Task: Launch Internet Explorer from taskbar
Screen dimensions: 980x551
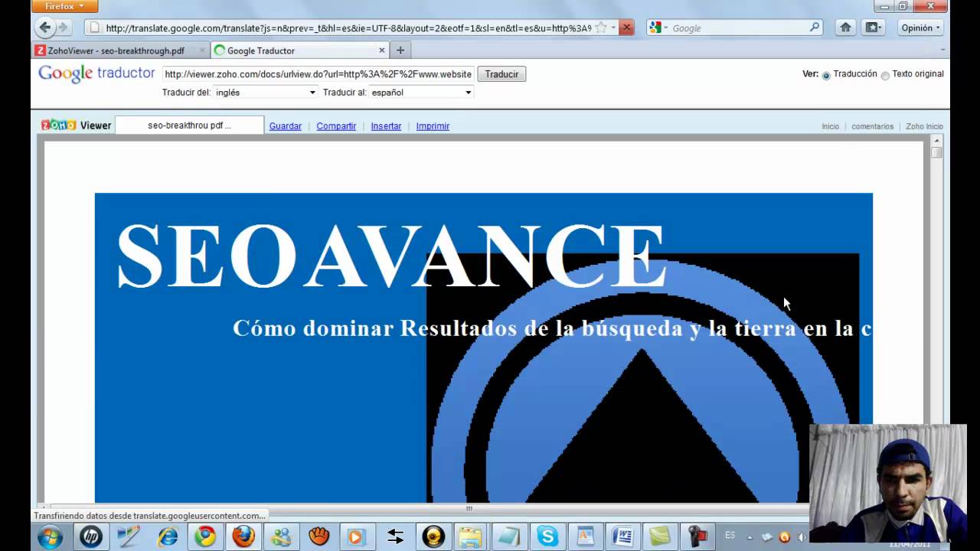Action: [167, 536]
